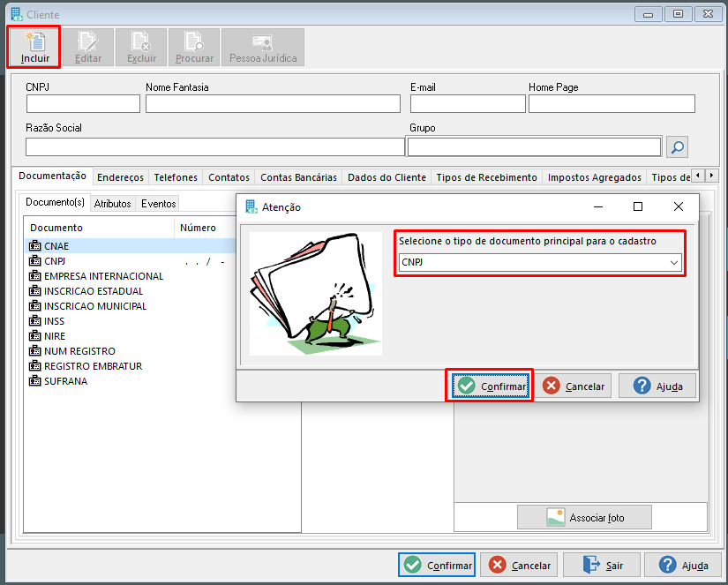Open the Eventos sub-tab

pyautogui.click(x=158, y=203)
